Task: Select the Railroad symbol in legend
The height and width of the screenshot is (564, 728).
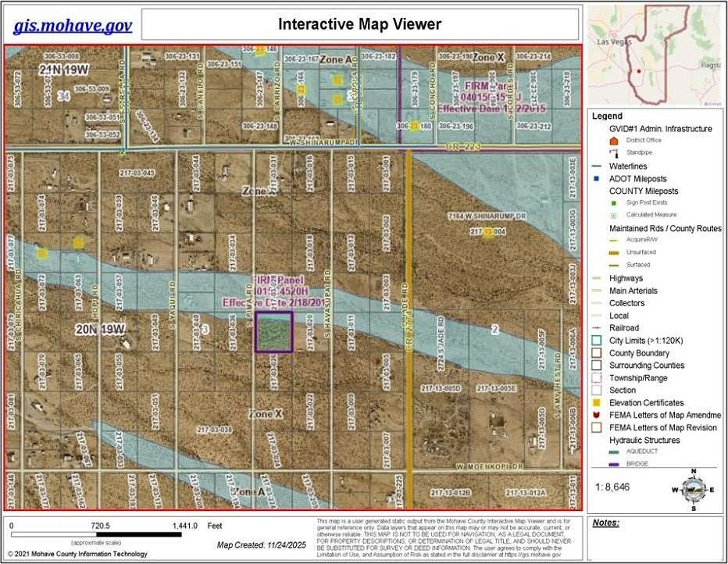Action: 598,327
